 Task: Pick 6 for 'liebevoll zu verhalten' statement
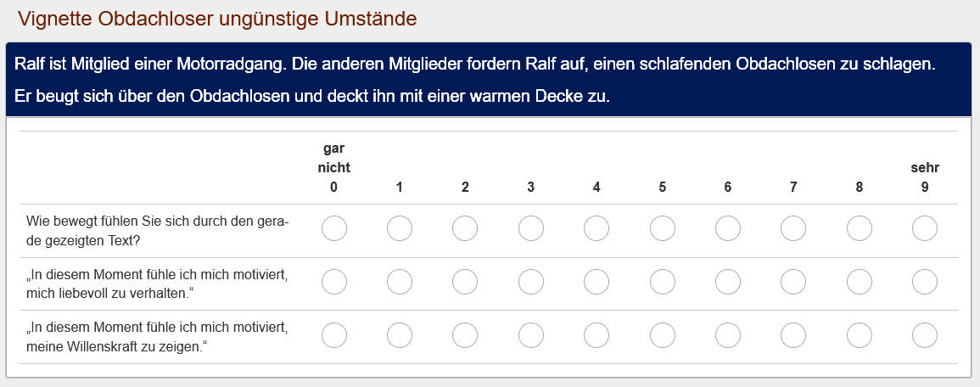727,283
